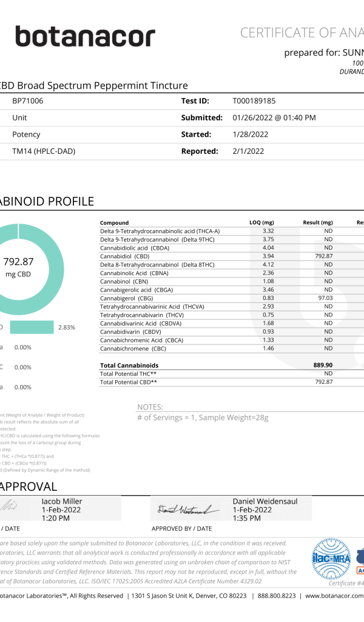Click the Jacob Miller approver name

pos(62,501)
